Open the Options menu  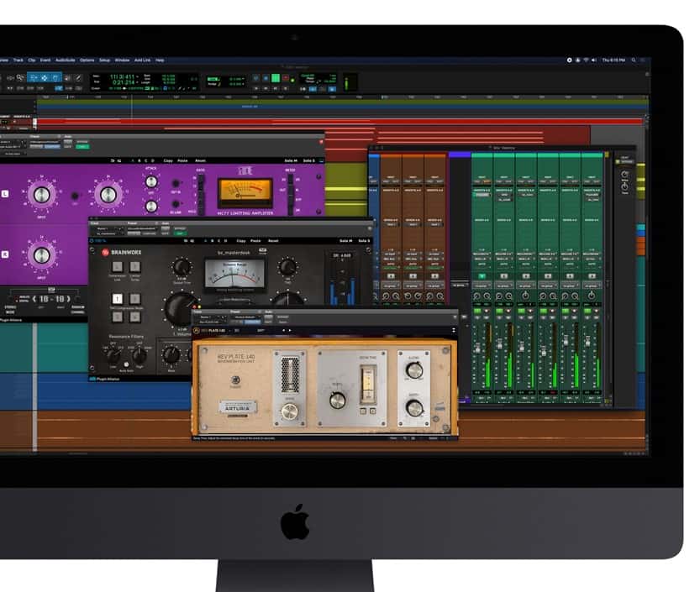87,60
